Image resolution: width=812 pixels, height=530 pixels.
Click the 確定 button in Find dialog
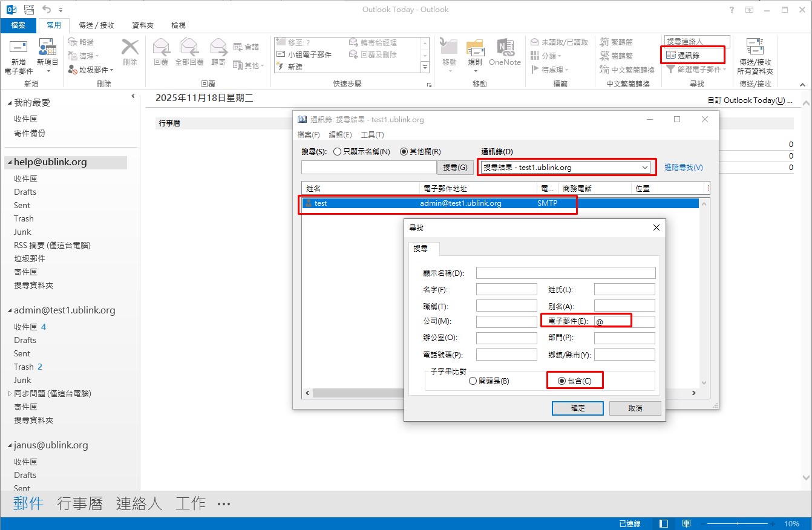tap(578, 408)
